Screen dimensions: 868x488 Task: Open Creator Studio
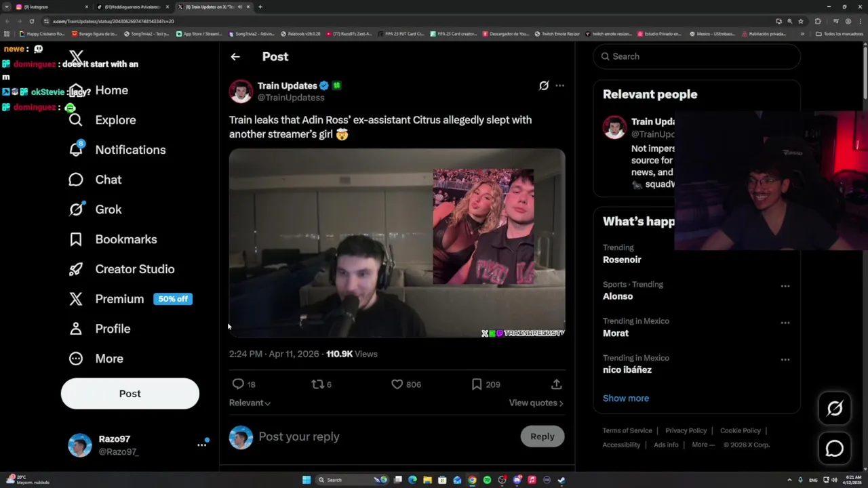click(x=121, y=269)
